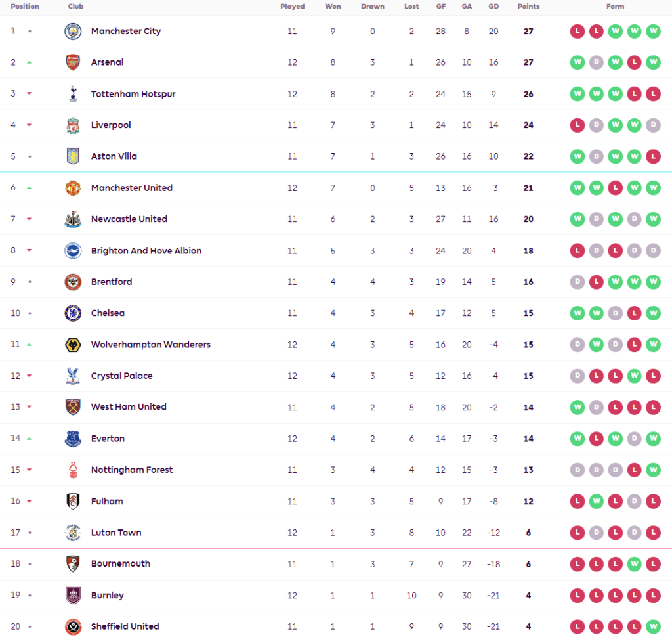This screenshot has width=672, height=637.
Task: Click the Tottenham Hotspur cockerel crest
Action: pyautogui.click(x=73, y=94)
